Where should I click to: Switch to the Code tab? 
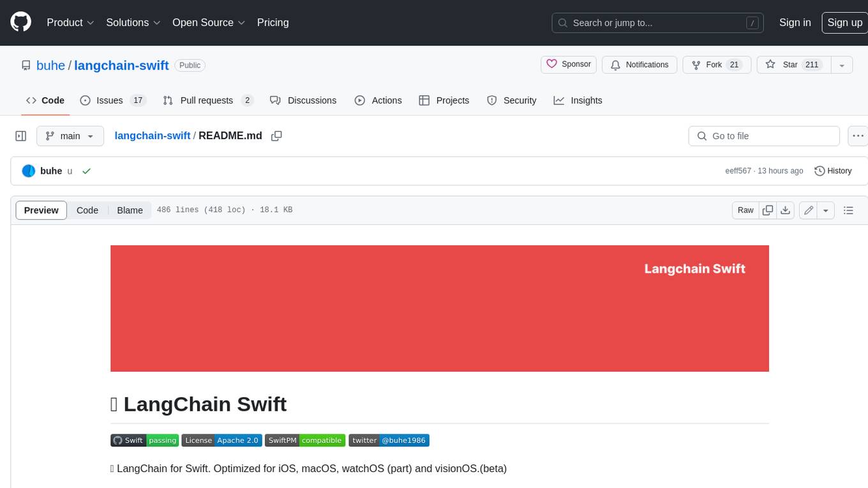(x=45, y=100)
